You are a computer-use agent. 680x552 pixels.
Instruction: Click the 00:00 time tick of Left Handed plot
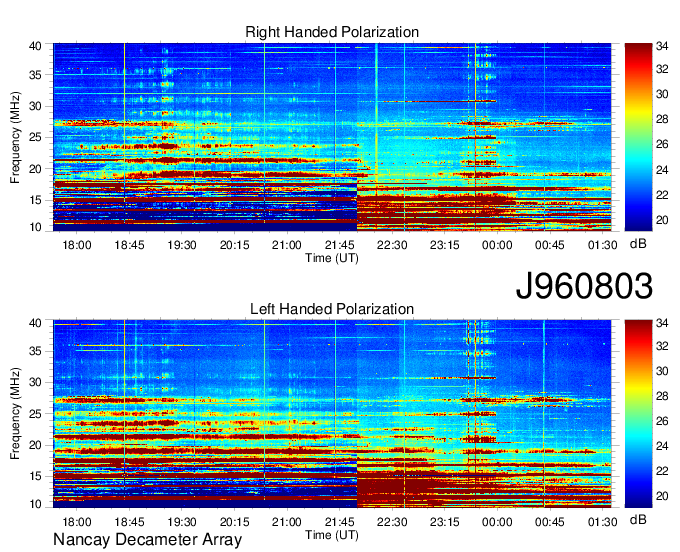pyautogui.click(x=497, y=522)
